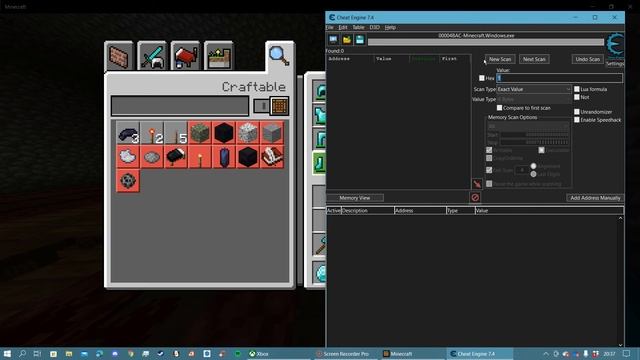Pick the book and quill recipe
Image resolution: width=640 pixels, height=360 pixels.
pos(272,157)
